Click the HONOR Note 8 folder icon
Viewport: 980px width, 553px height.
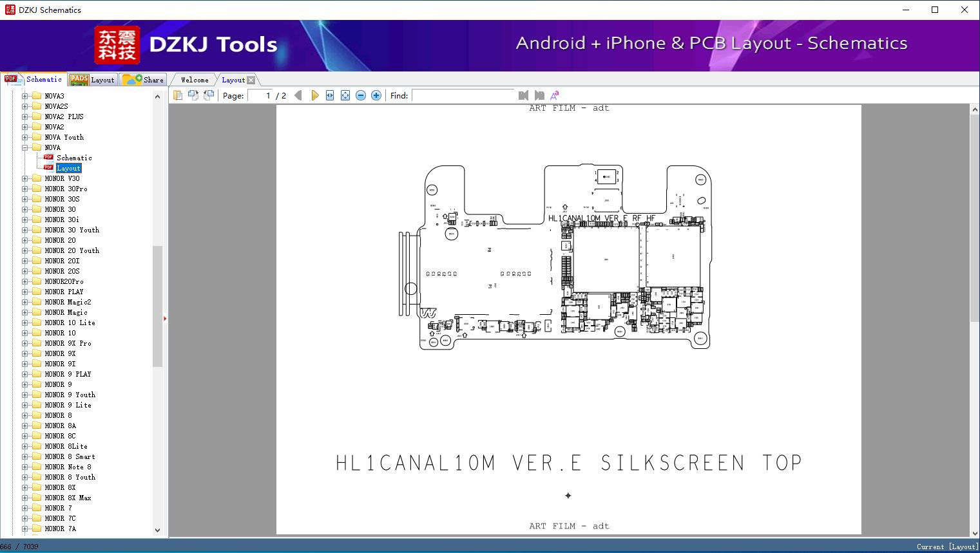[x=37, y=467]
